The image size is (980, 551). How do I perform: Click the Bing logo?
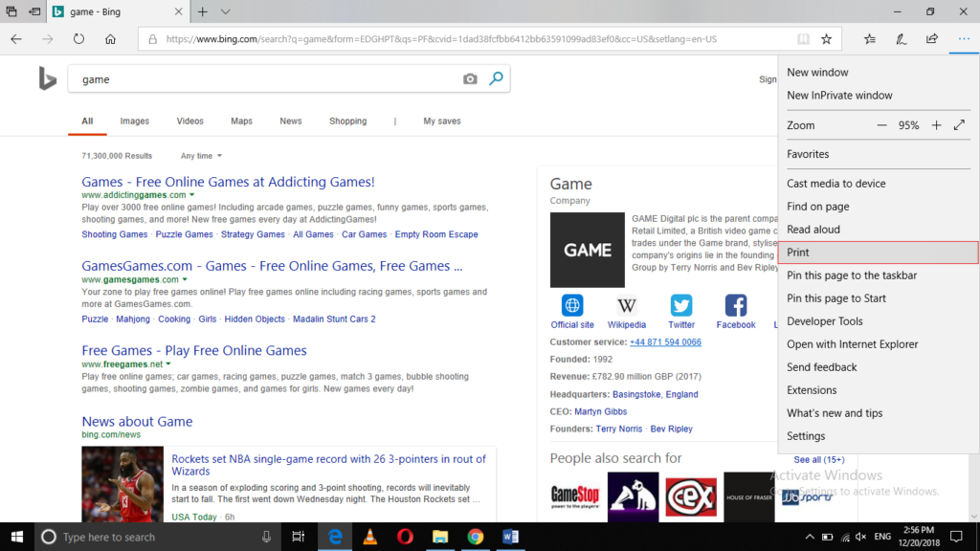(48, 79)
